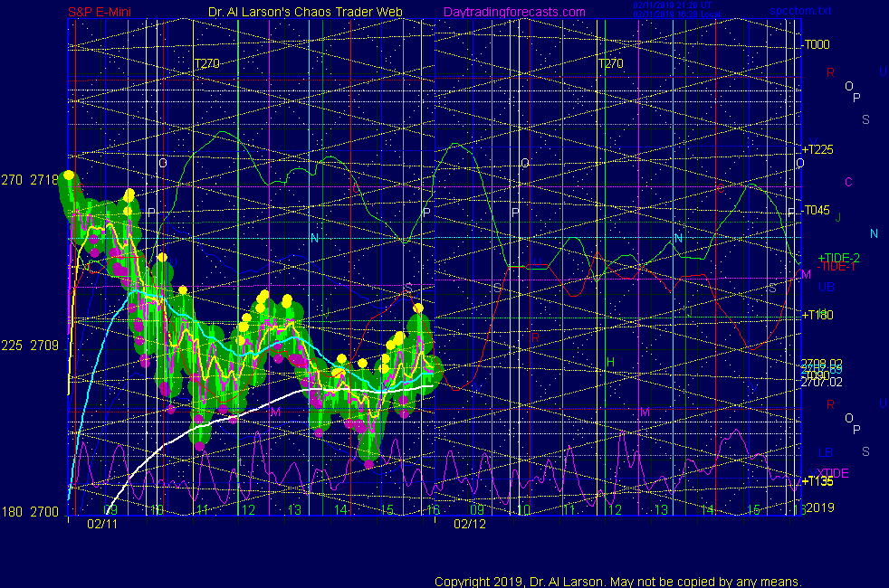Image resolution: width=889 pixels, height=588 pixels.
Task: Click the "2019" year label at right edge
Action: coord(820,507)
